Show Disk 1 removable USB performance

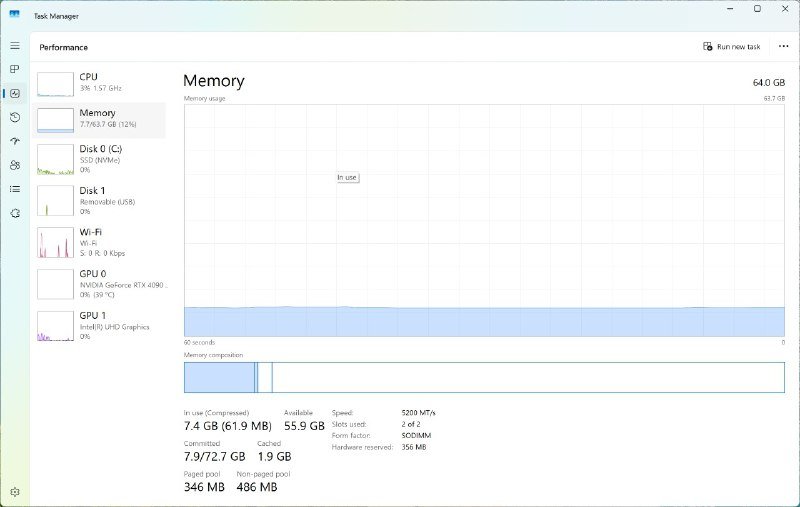pos(100,200)
